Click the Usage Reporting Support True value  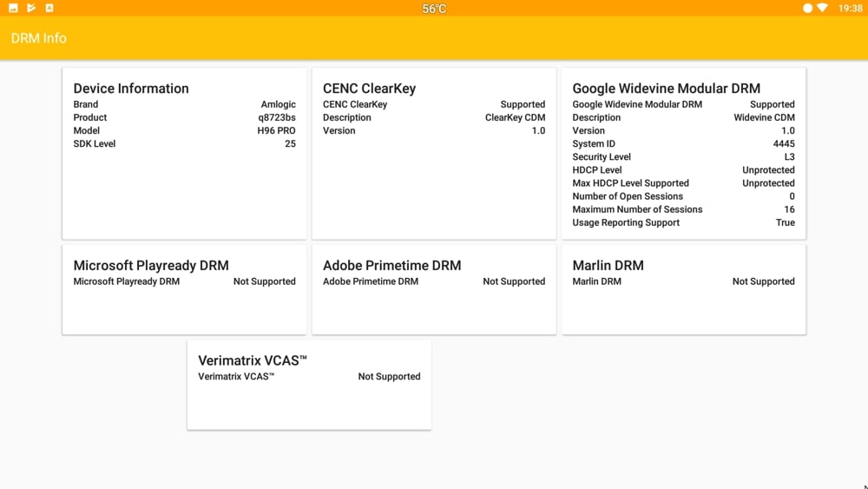[785, 223]
